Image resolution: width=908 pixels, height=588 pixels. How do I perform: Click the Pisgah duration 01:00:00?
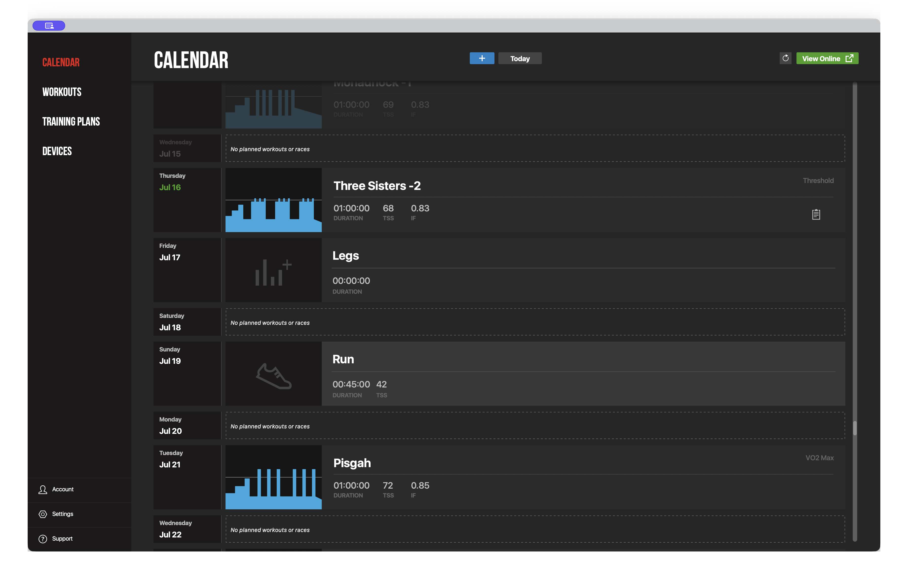pos(351,485)
